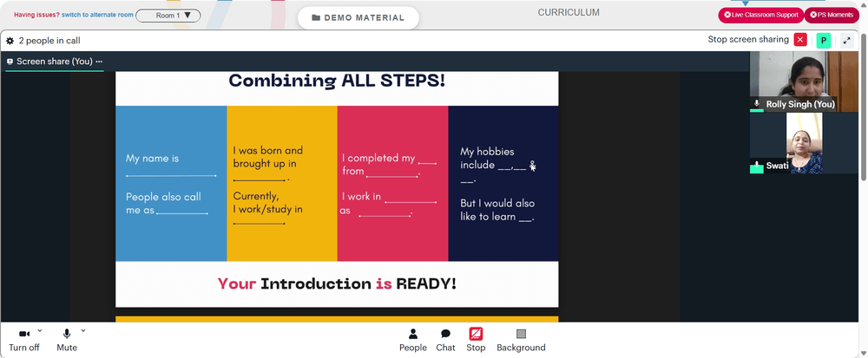
Task: Open the call settings gear icon
Action: click(x=10, y=41)
